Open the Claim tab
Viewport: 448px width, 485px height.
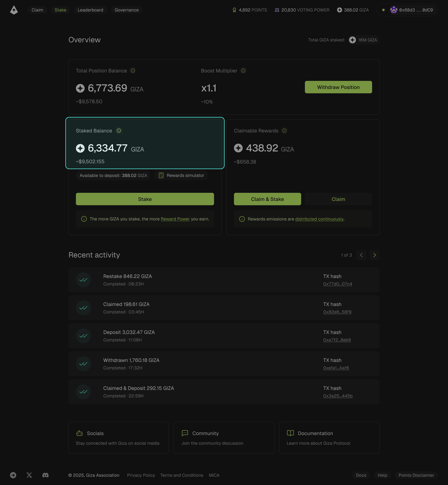37,10
